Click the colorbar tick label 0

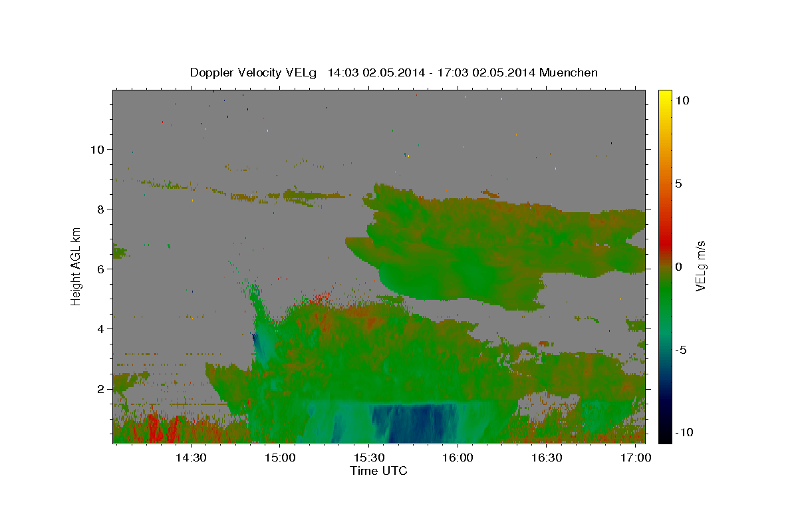(678, 267)
